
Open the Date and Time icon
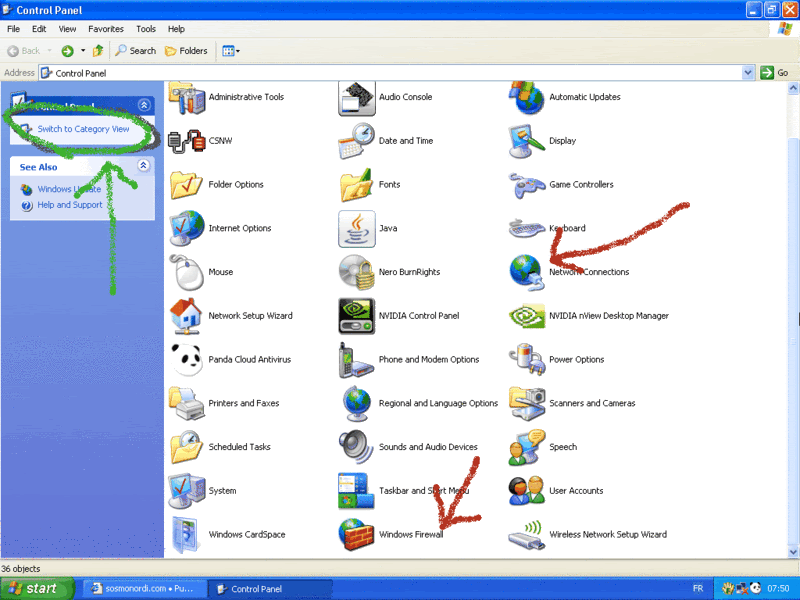(x=357, y=141)
